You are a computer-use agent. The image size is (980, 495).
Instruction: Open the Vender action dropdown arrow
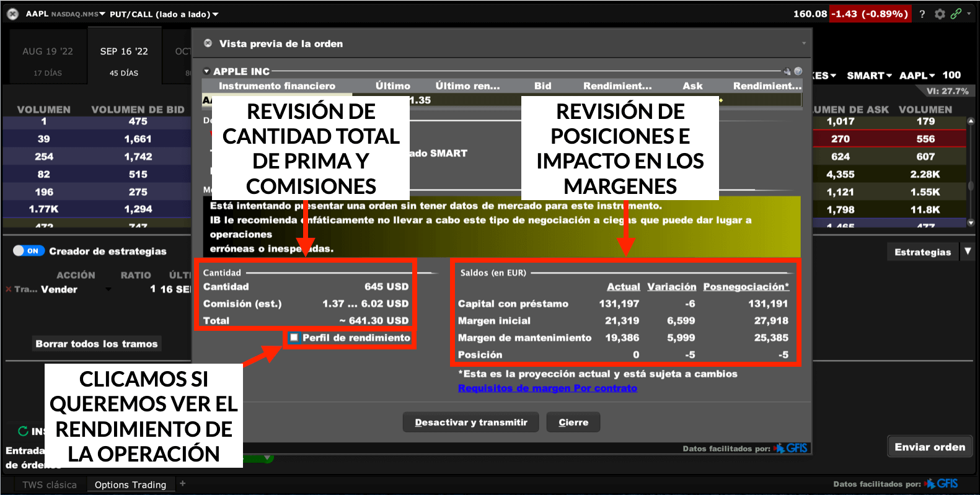108,289
